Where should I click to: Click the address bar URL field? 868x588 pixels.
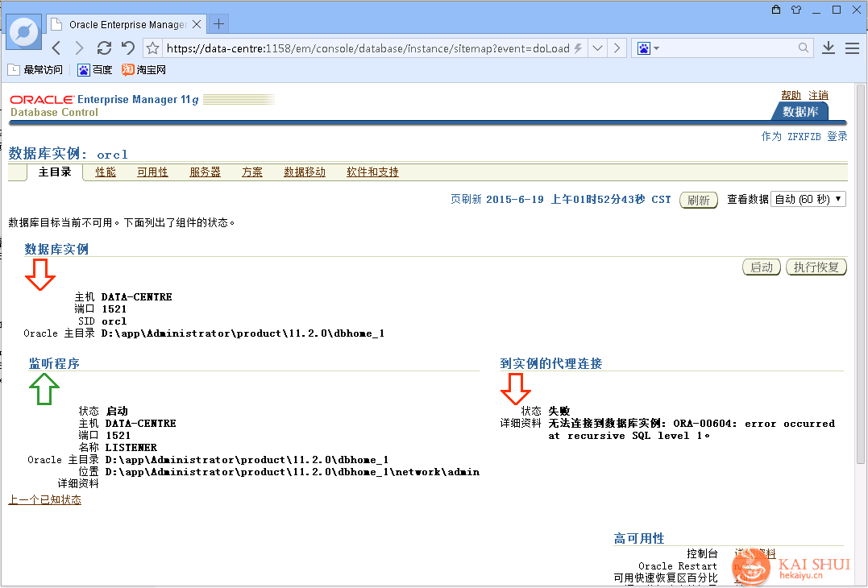click(x=368, y=48)
